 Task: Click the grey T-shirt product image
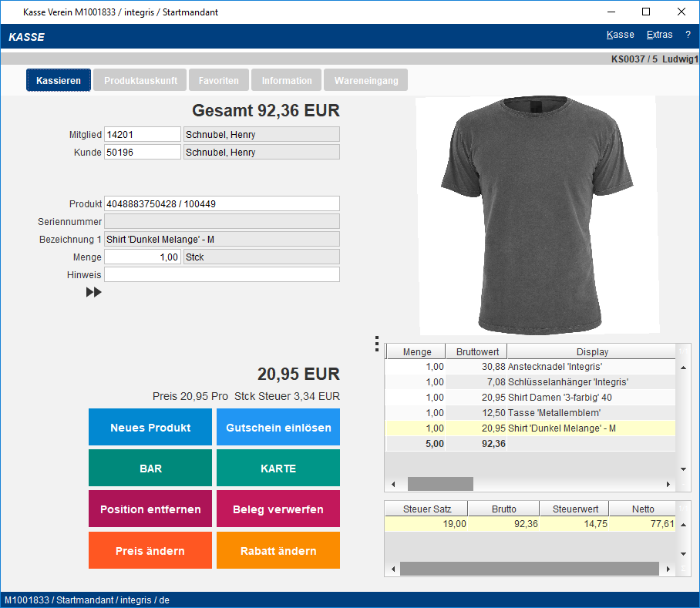click(535, 214)
